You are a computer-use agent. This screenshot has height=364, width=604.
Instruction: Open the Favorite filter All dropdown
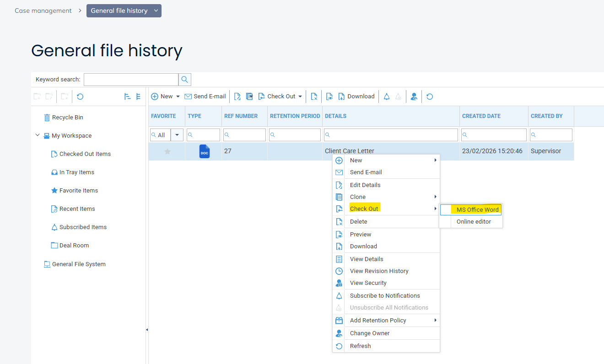[x=177, y=135]
